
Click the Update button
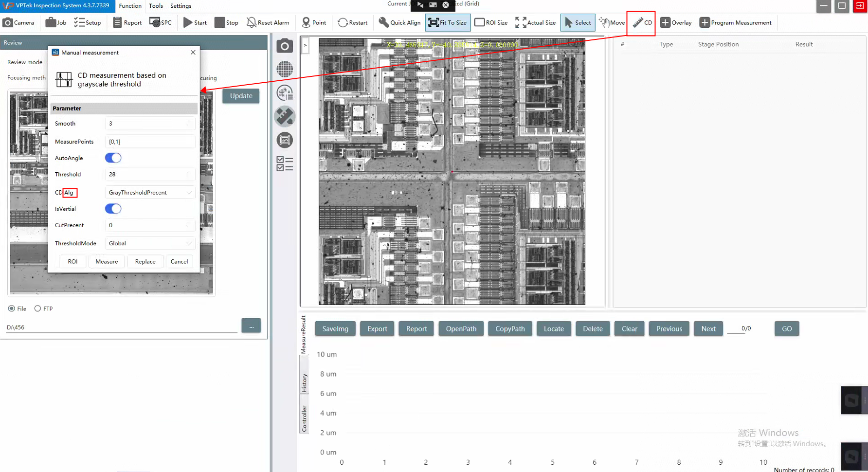241,96
